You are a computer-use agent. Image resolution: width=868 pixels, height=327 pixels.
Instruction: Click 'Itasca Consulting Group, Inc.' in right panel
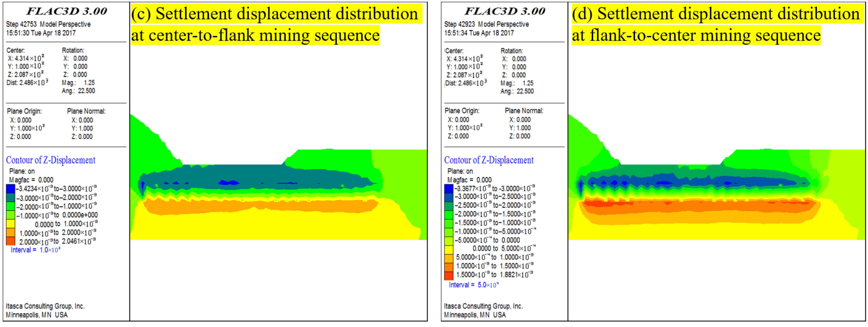tap(483, 306)
